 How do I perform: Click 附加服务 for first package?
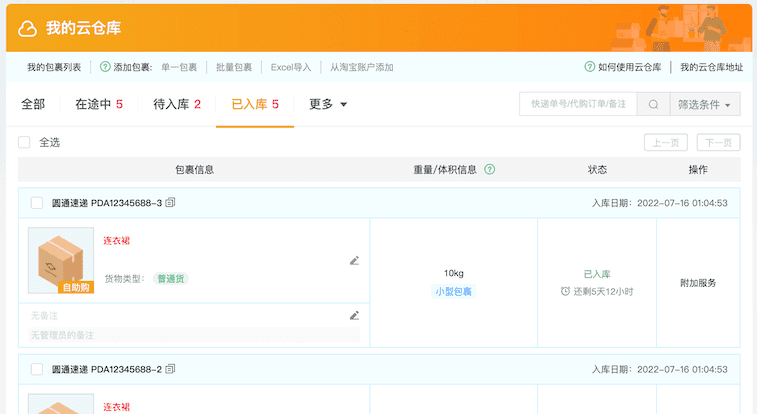point(698,283)
